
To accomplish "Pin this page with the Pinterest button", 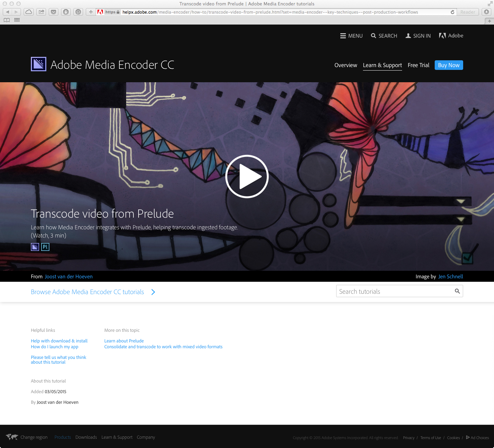I will click(78, 12).
